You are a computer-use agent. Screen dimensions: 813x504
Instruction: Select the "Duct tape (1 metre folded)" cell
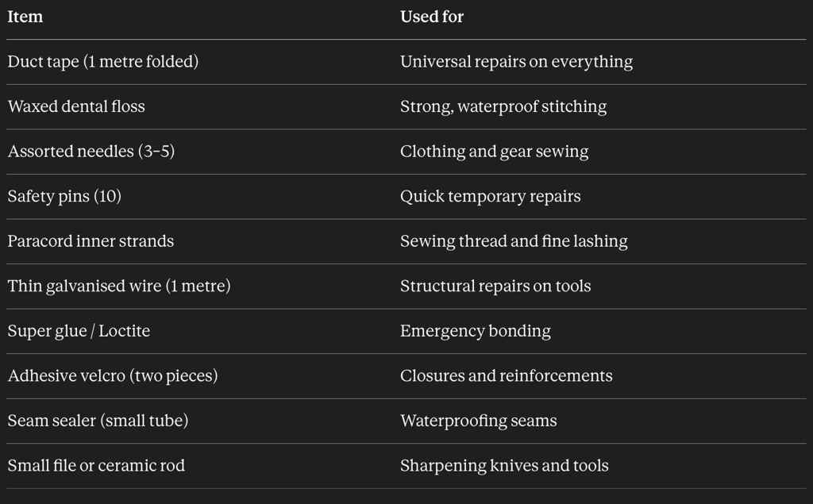tap(103, 62)
